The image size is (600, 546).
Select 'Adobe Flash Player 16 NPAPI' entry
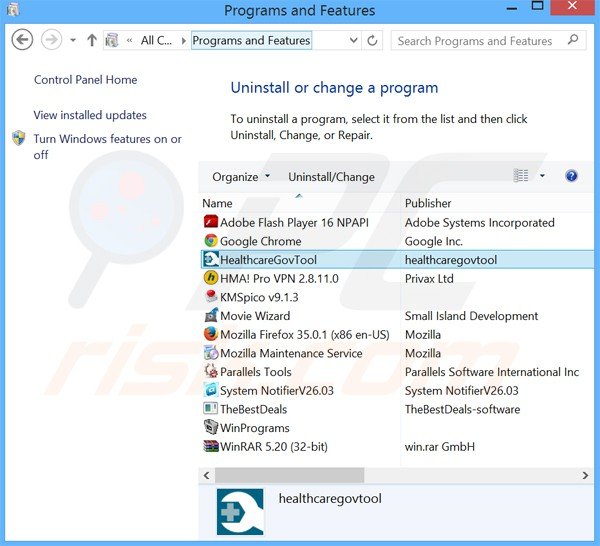(x=294, y=222)
